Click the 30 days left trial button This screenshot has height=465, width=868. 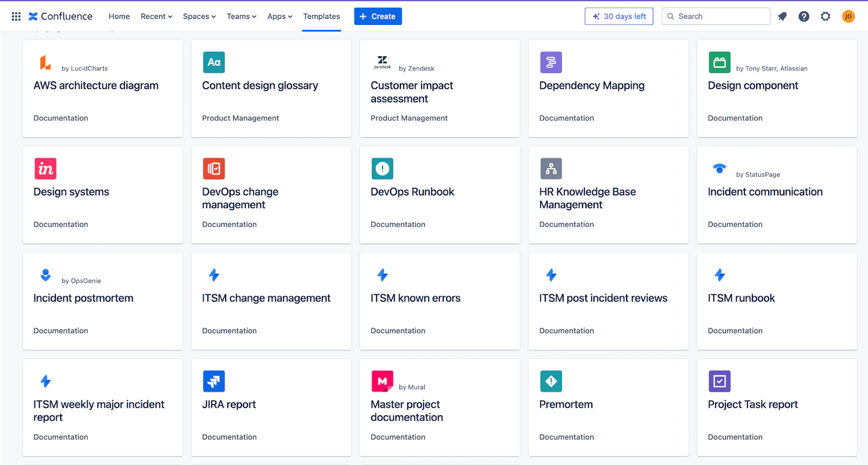tap(619, 16)
